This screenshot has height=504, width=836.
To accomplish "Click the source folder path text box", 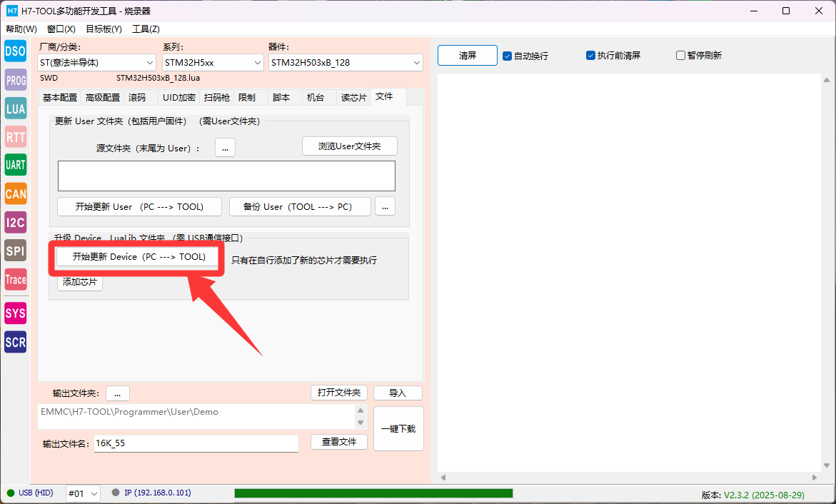I will click(x=226, y=176).
